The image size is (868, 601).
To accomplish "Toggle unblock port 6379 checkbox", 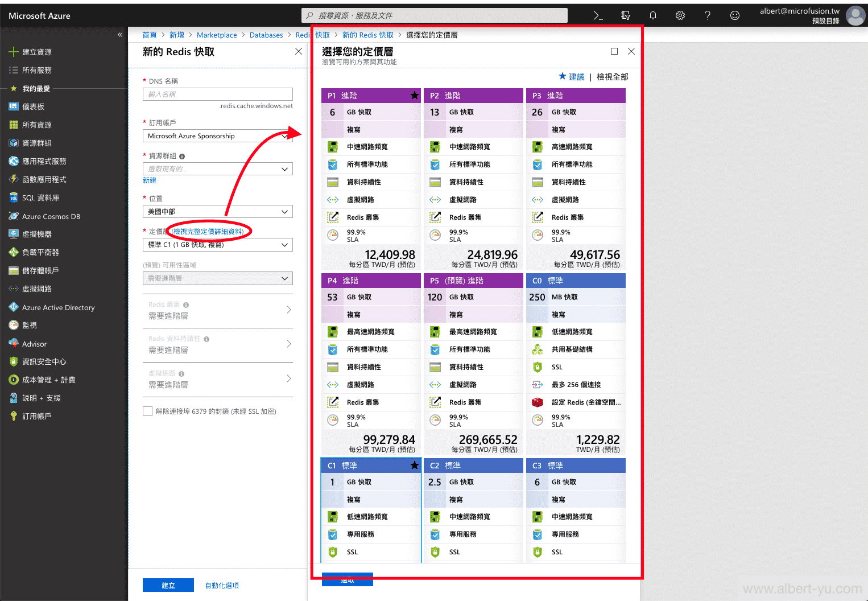I will [x=147, y=411].
